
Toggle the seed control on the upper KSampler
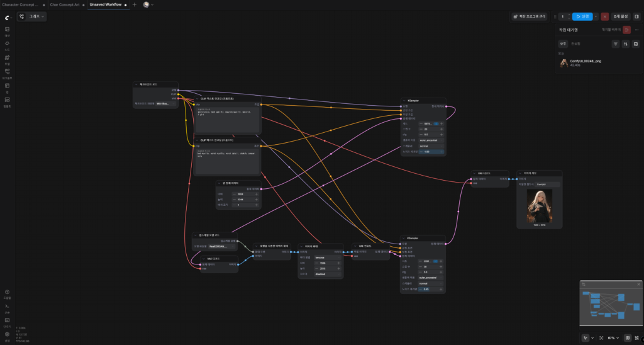436,123
